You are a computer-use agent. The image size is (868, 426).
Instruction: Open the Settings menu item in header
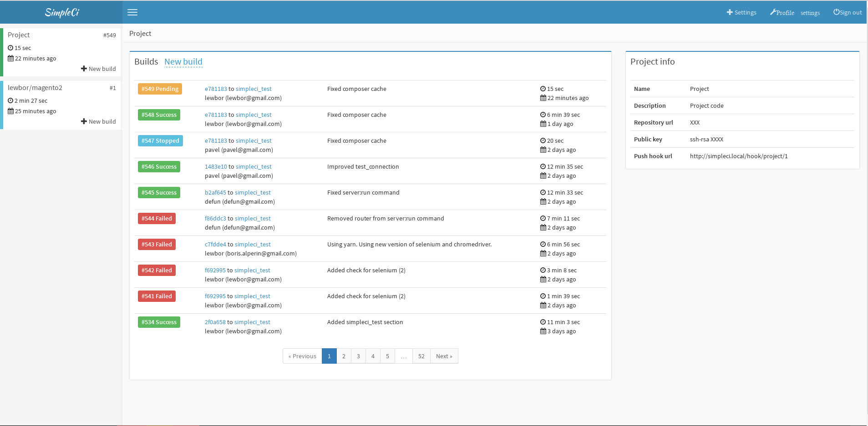click(x=741, y=12)
